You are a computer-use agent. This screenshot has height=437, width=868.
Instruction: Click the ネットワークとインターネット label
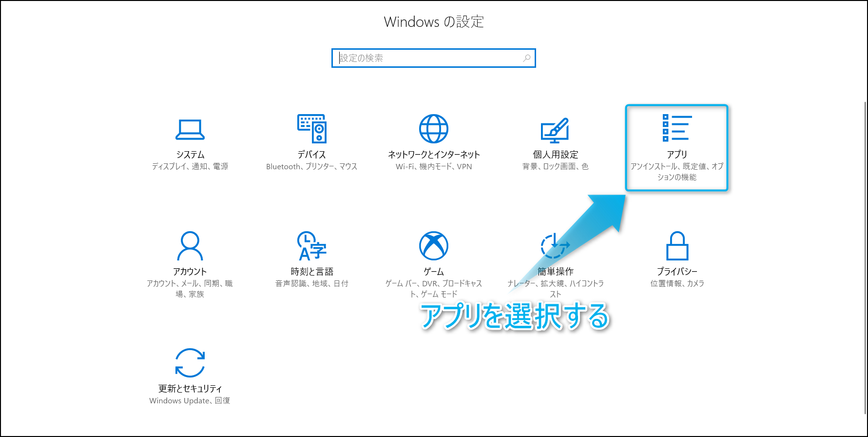(433, 155)
